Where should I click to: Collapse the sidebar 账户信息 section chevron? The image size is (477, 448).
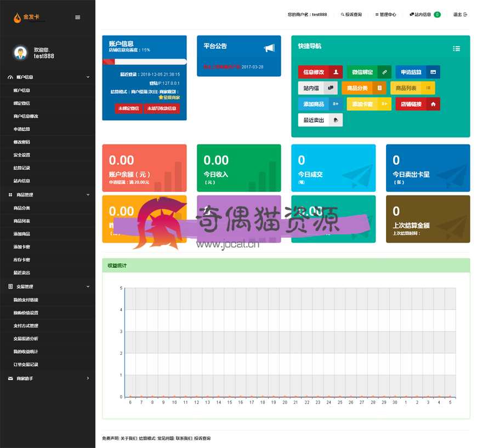[88, 77]
